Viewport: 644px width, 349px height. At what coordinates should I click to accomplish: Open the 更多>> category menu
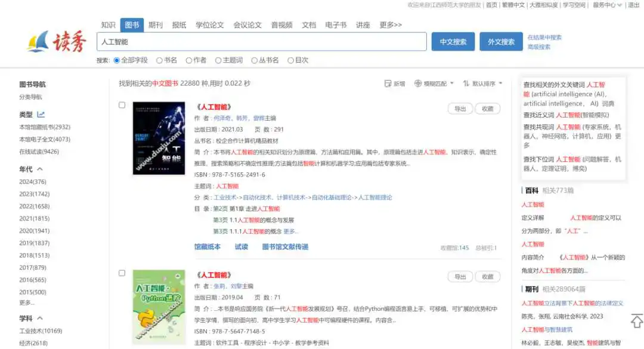pos(390,24)
